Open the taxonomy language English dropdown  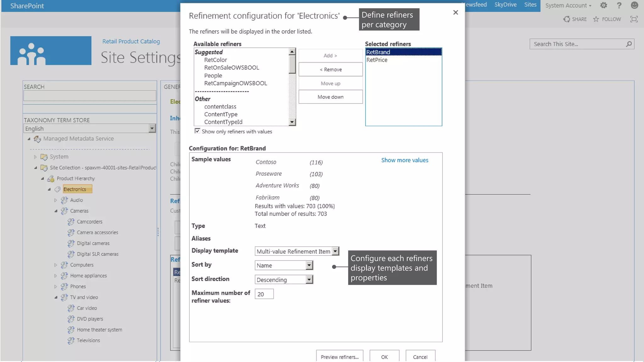(x=152, y=128)
